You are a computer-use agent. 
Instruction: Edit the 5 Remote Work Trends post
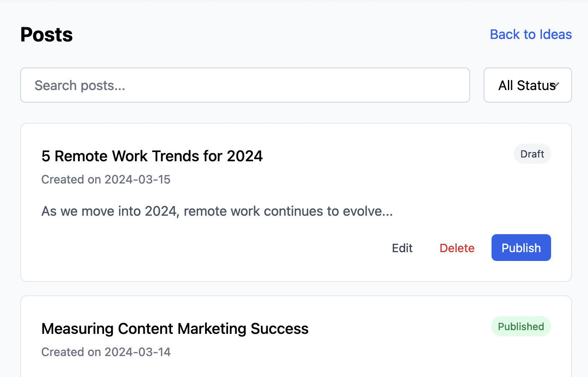coord(402,248)
